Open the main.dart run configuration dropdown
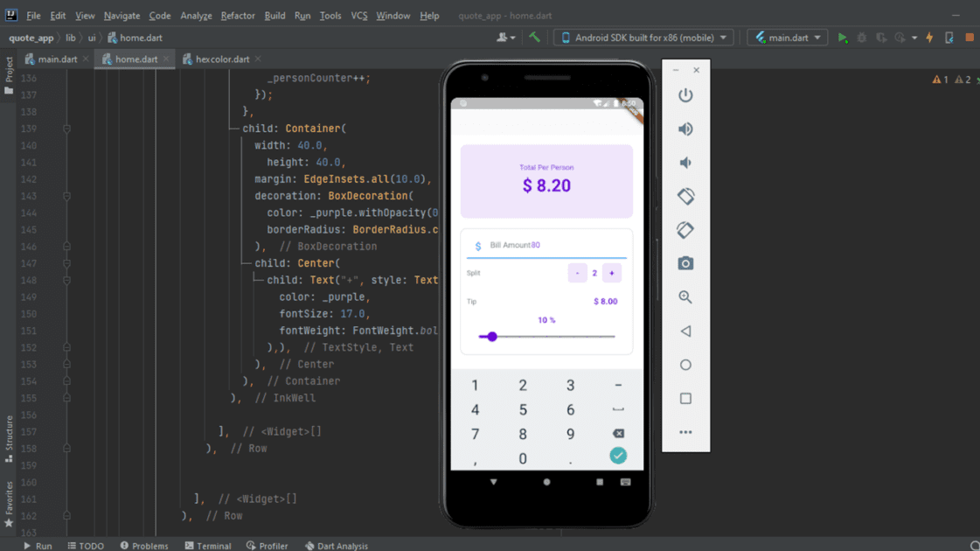Screen dimensions: 980x551 (x=787, y=38)
